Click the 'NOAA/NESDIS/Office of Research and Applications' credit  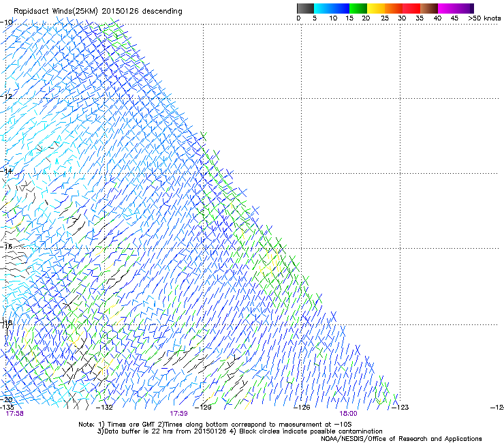click(401, 438)
